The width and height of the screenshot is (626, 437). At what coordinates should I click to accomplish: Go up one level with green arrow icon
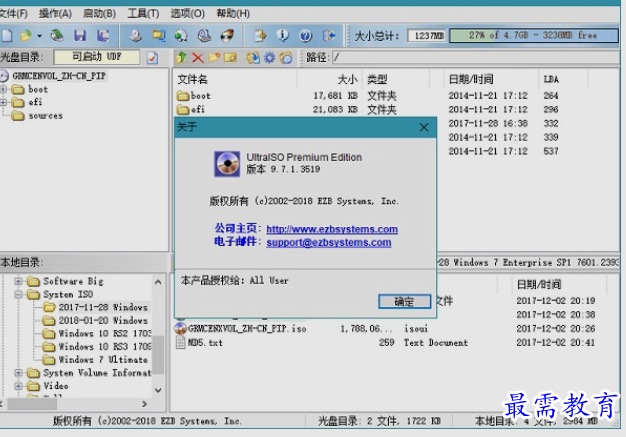coord(181,58)
